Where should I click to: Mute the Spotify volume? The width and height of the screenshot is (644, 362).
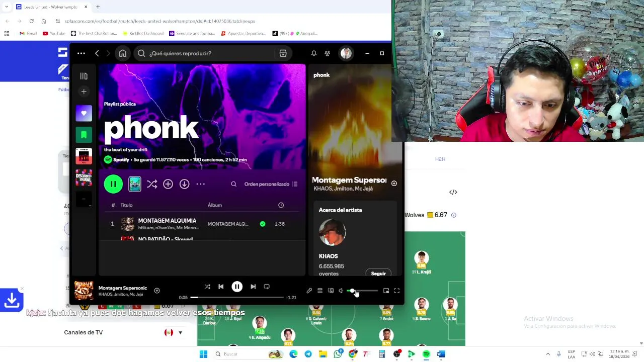coord(341,291)
